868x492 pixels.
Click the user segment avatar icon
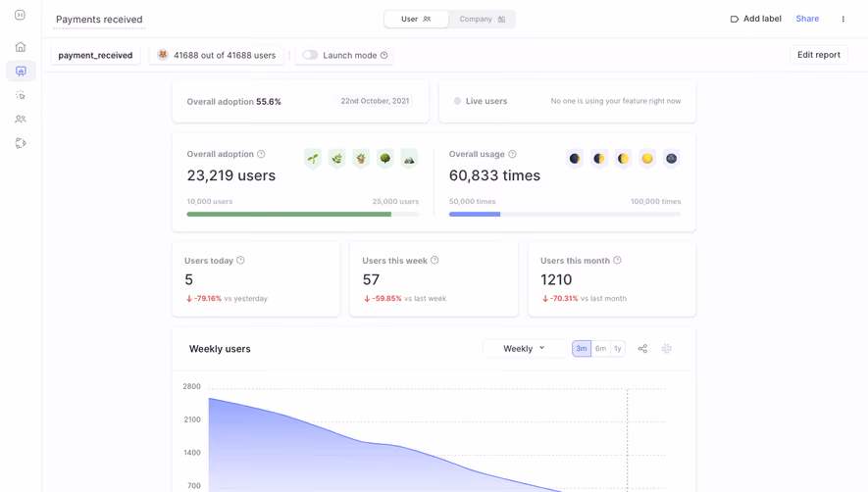pyautogui.click(x=163, y=55)
